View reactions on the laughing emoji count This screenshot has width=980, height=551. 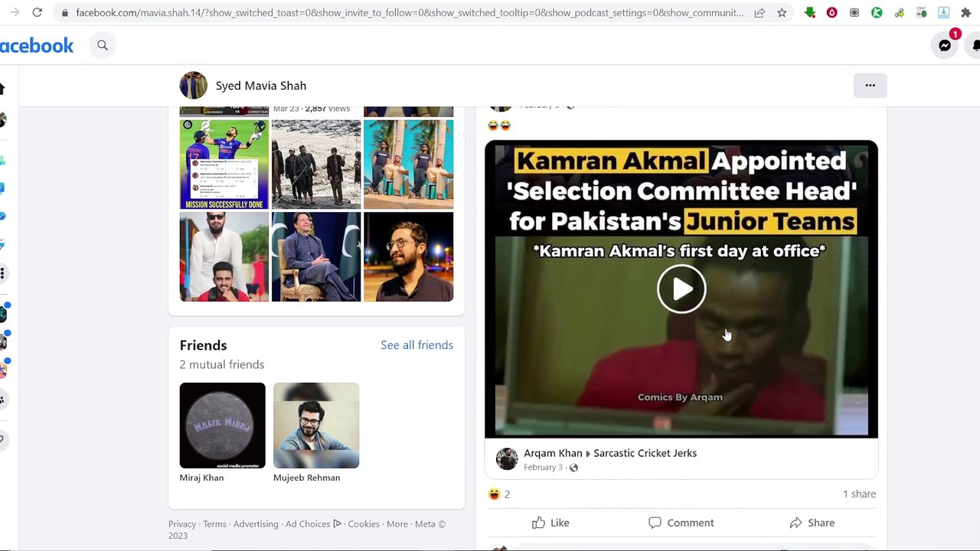[499, 494]
